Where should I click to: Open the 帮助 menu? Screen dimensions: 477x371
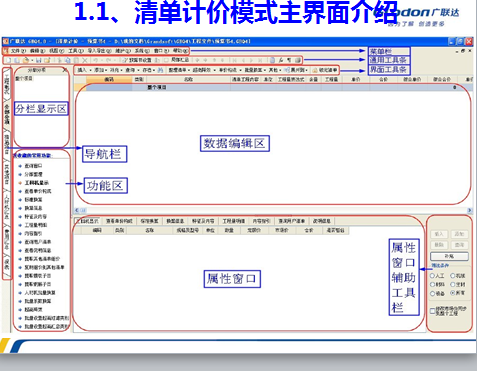click(x=180, y=51)
